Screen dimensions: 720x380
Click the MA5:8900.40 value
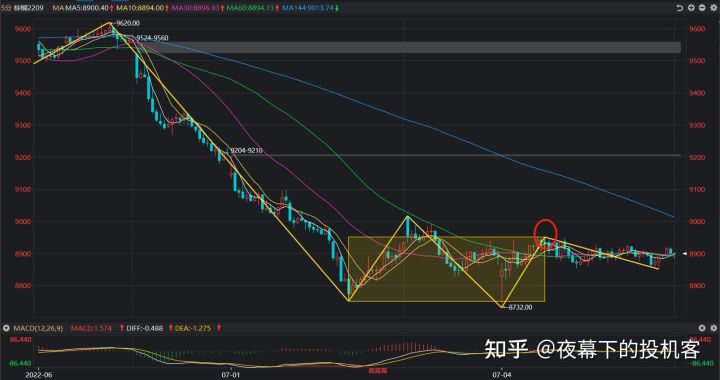86,8
